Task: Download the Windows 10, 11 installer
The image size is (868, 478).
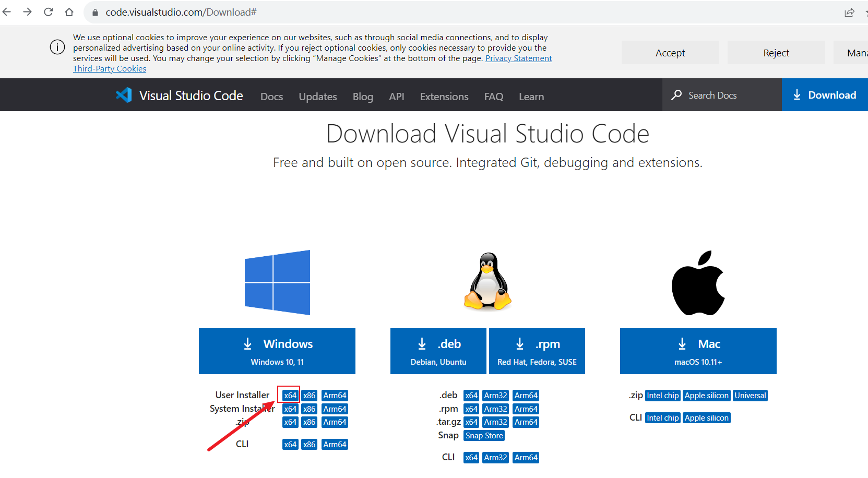Action: click(x=277, y=351)
